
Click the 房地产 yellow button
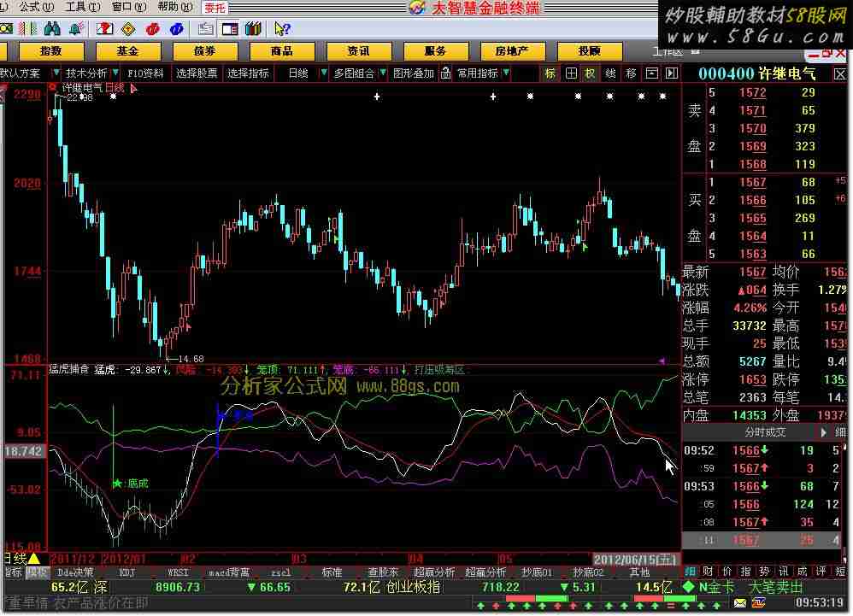[513, 51]
